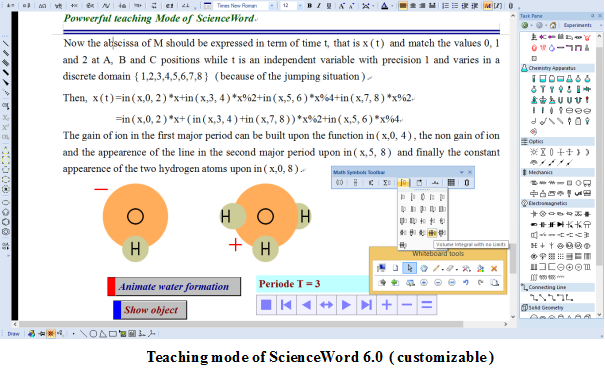Click the Animate water formation button

click(174, 287)
